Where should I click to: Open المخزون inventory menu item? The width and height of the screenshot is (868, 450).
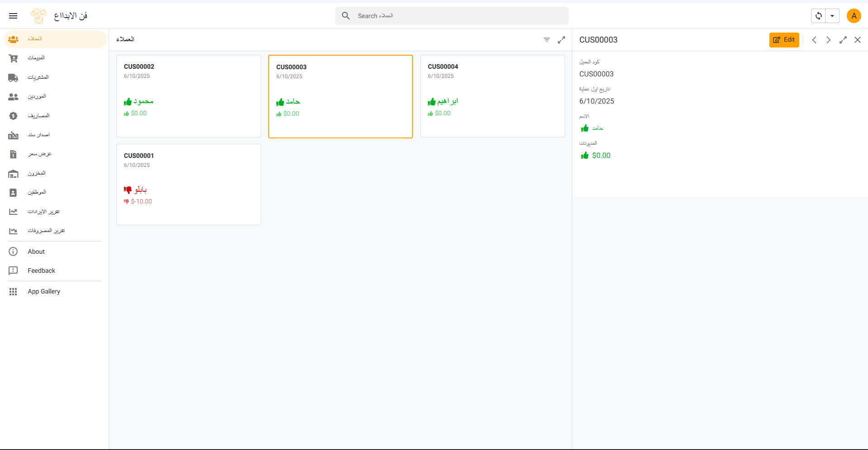(x=36, y=173)
